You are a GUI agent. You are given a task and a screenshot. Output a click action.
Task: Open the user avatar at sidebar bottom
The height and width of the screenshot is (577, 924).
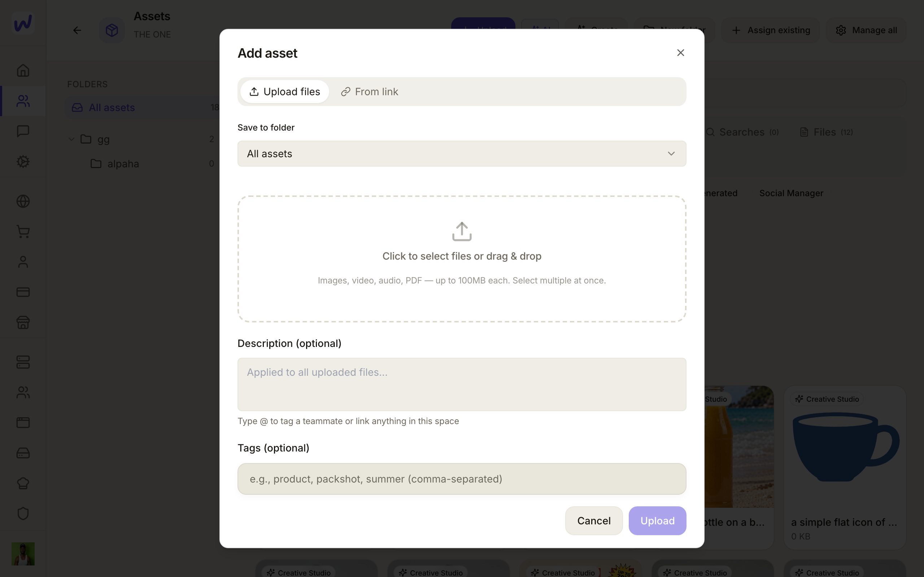[23, 554]
